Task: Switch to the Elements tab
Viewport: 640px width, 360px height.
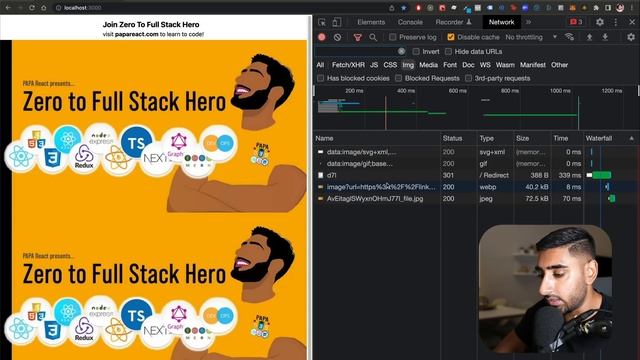Action: coord(371,22)
